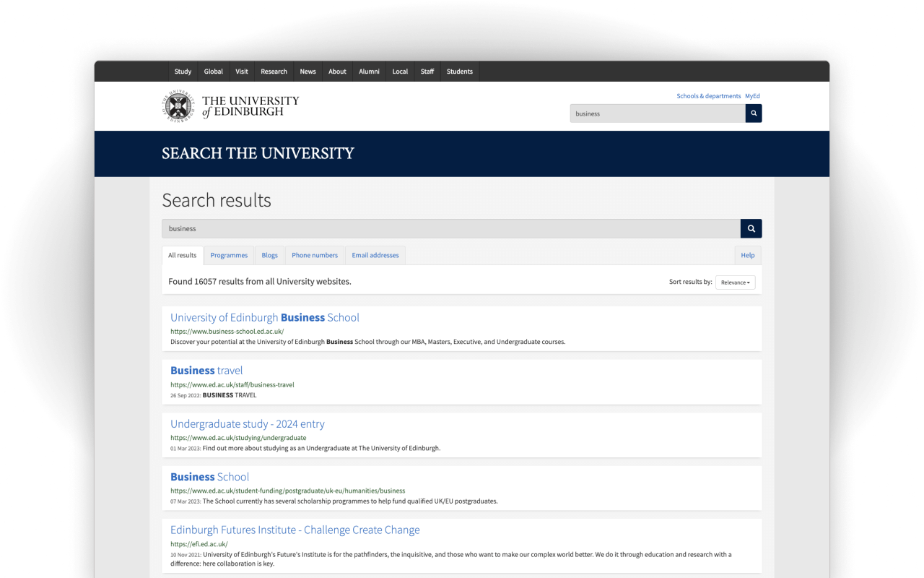Click the main search results input field
Viewport: 924px width, 578px height.
(451, 228)
